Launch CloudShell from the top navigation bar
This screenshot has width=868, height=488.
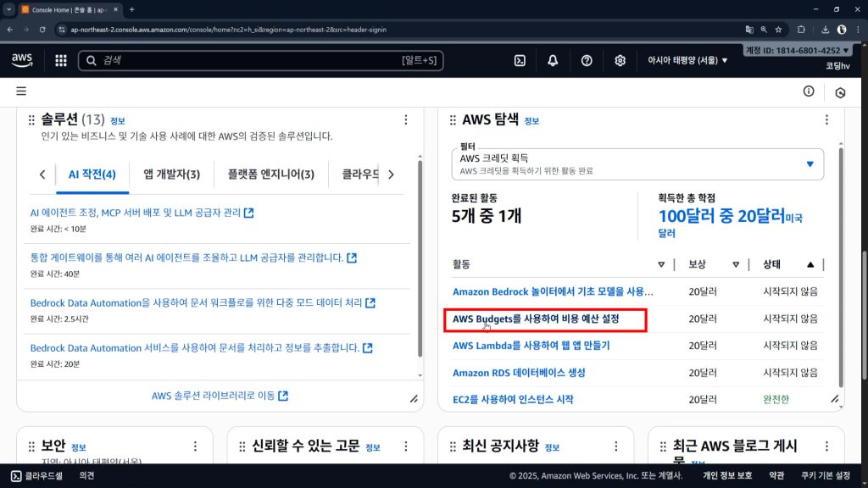point(520,61)
